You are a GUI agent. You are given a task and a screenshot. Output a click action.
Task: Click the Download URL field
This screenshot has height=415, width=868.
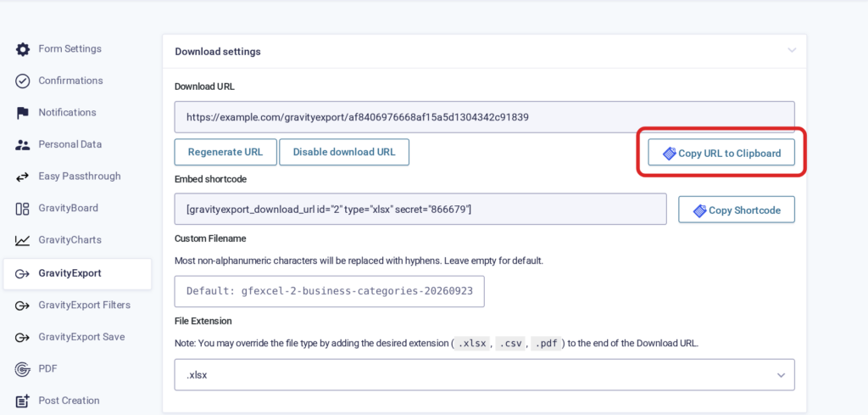(484, 117)
